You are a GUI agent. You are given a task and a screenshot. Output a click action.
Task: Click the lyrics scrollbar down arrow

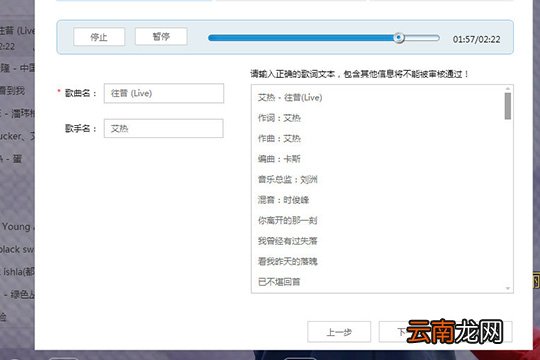pos(508,288)
